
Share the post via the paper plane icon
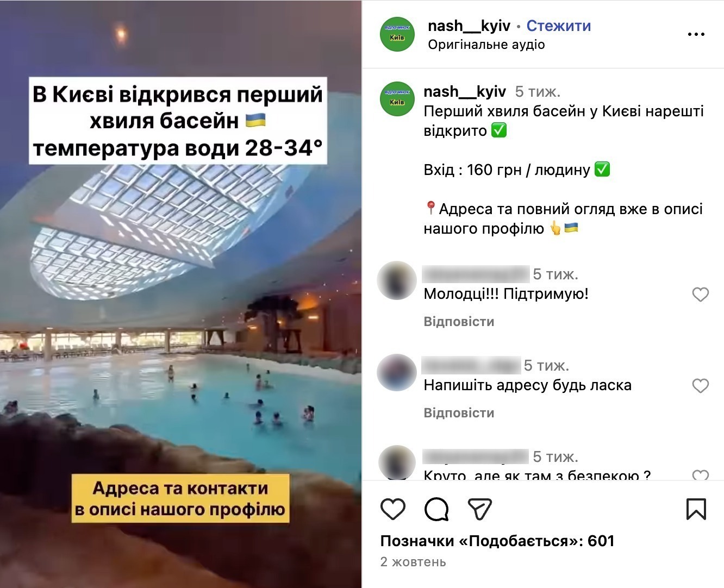480,509
